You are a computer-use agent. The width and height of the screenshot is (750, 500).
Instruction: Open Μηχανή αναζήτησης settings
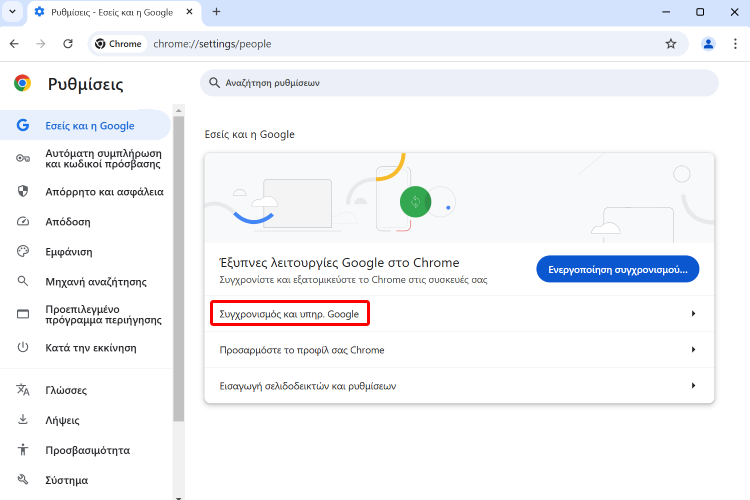click(x=86, y=281)
